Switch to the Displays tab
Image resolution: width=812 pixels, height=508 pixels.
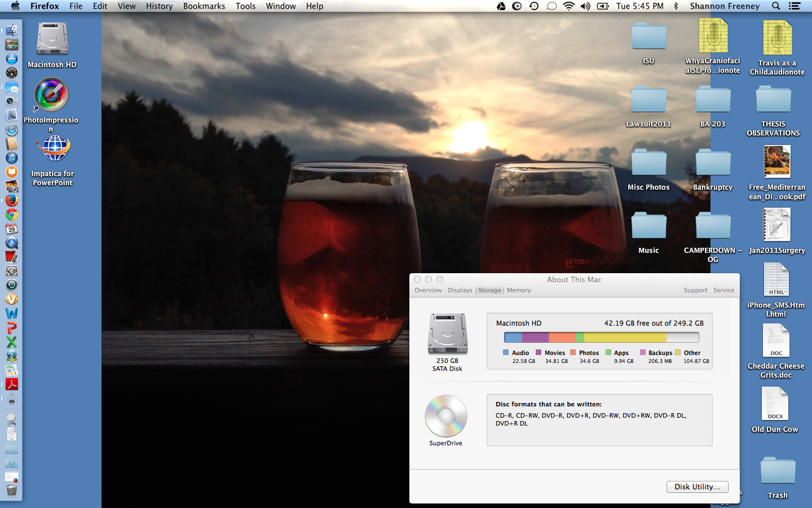point(460,290)
